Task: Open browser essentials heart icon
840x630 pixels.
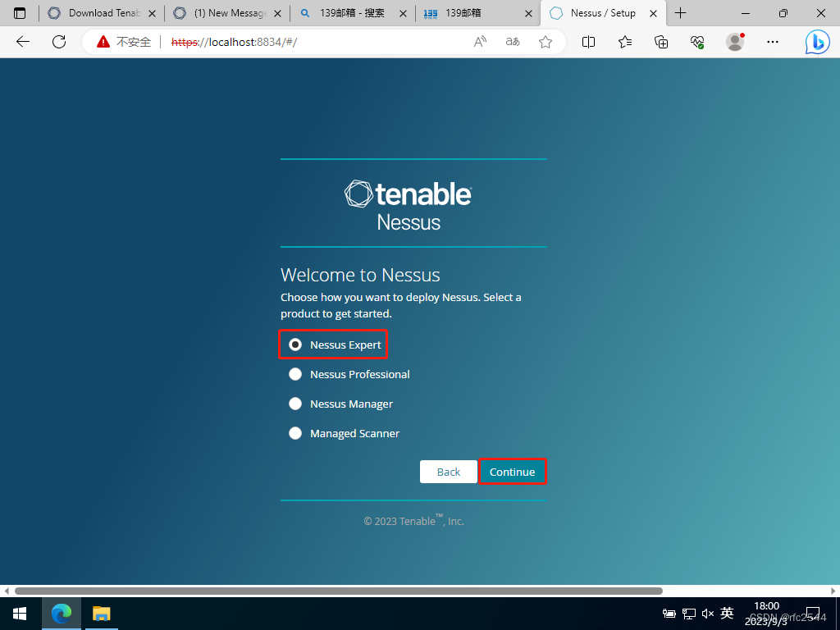Action: coord(697,42)
